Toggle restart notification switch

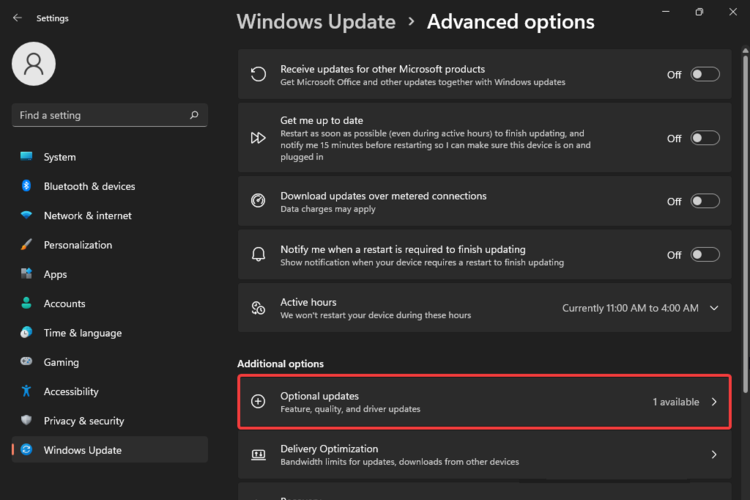pyautogui.click(x=704, y=255)
